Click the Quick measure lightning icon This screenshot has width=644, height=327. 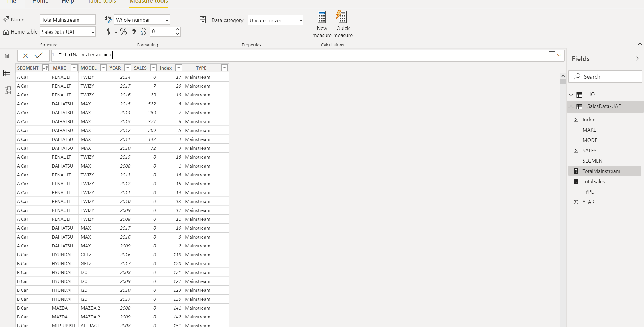point(342,17)
